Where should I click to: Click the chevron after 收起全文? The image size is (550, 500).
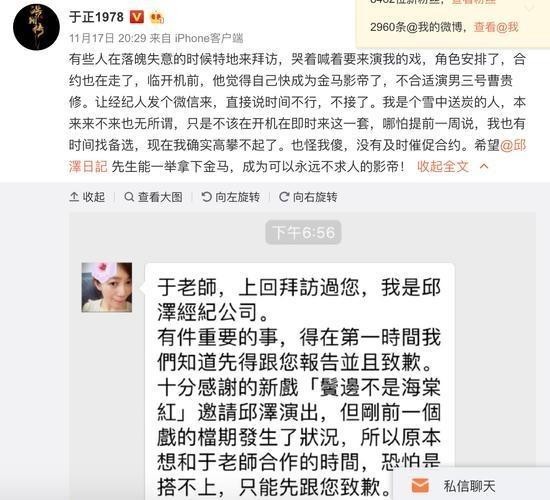pyautogui.click(x=484, y=166)
